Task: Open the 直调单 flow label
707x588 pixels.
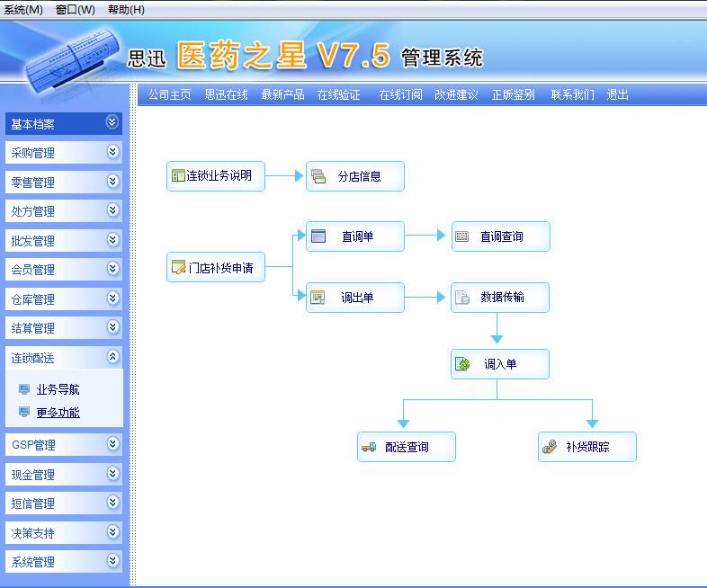Action: coord(358,236)
